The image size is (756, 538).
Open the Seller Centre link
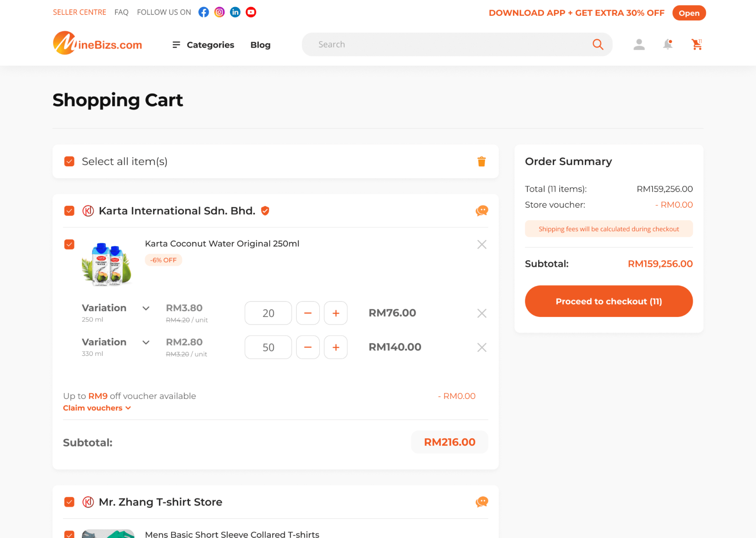coord(79,12)
